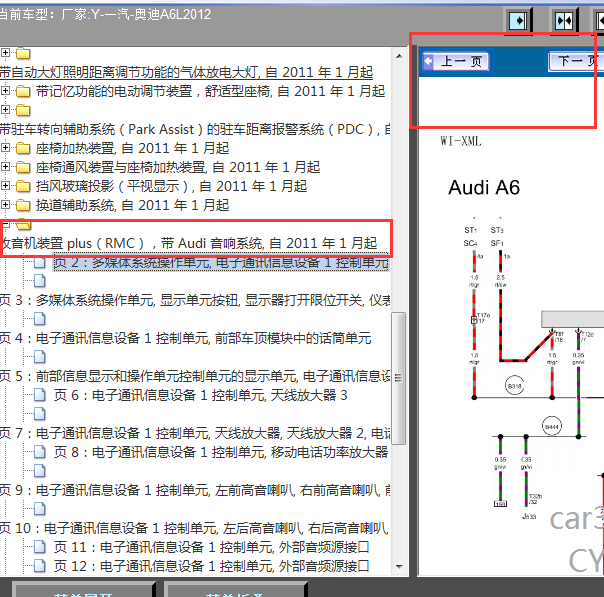Open 页 2：多媒体系统操作单元 page
The height and width of the screenshot is (597, 604).
221,262
